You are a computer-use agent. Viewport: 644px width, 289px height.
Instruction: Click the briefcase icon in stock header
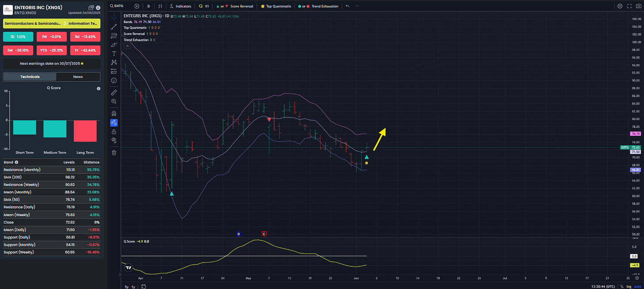(x=91, y=8)
